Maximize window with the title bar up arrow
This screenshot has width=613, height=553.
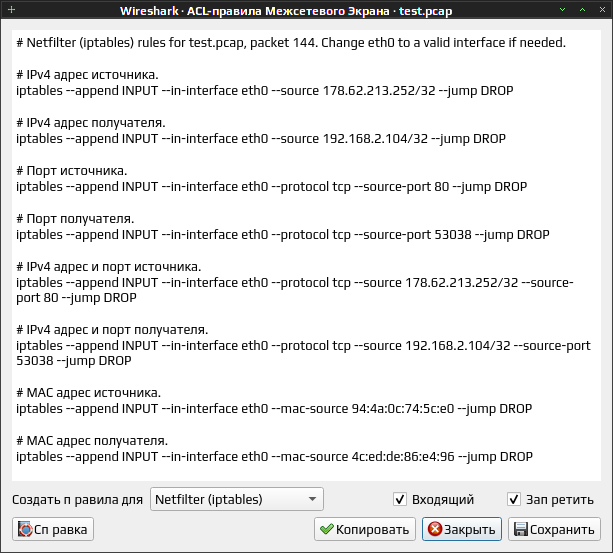pyautogui.click(x=583, y=10)
